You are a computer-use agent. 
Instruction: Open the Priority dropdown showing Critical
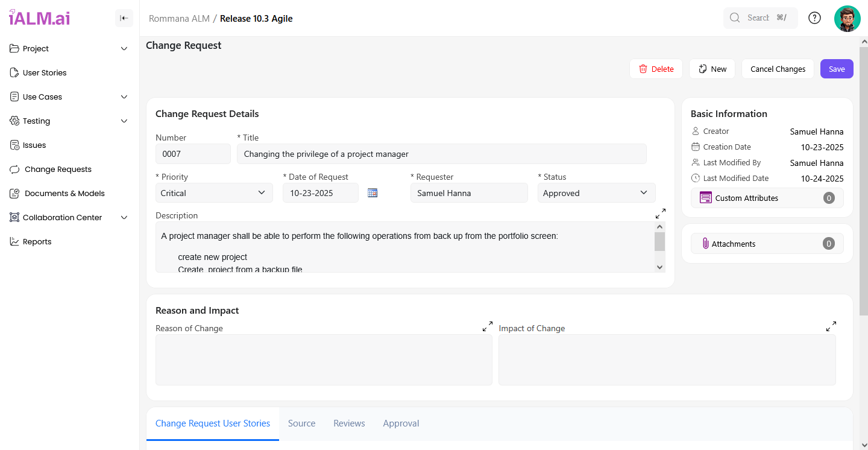click(213, 193)
